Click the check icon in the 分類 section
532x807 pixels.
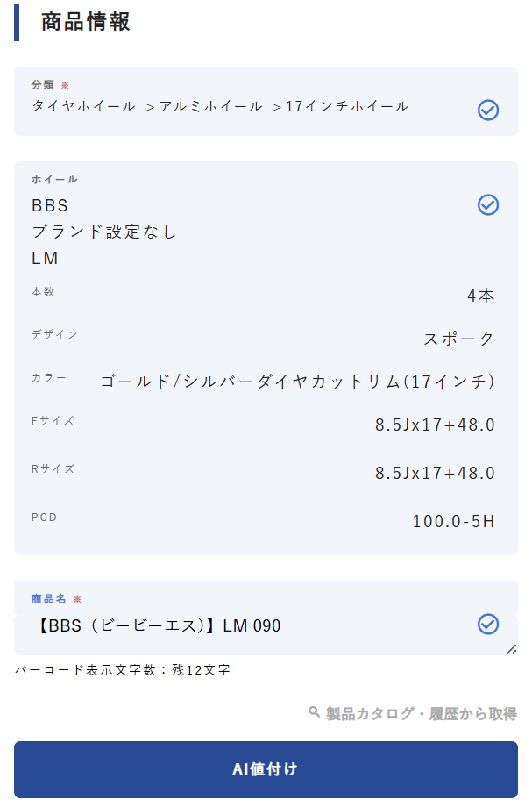coord(488,110)
